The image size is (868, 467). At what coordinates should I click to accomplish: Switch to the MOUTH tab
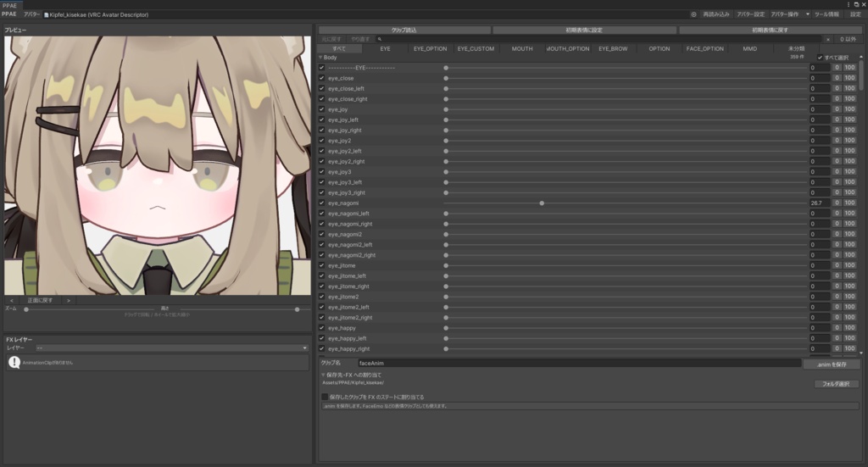coord(522,48)
